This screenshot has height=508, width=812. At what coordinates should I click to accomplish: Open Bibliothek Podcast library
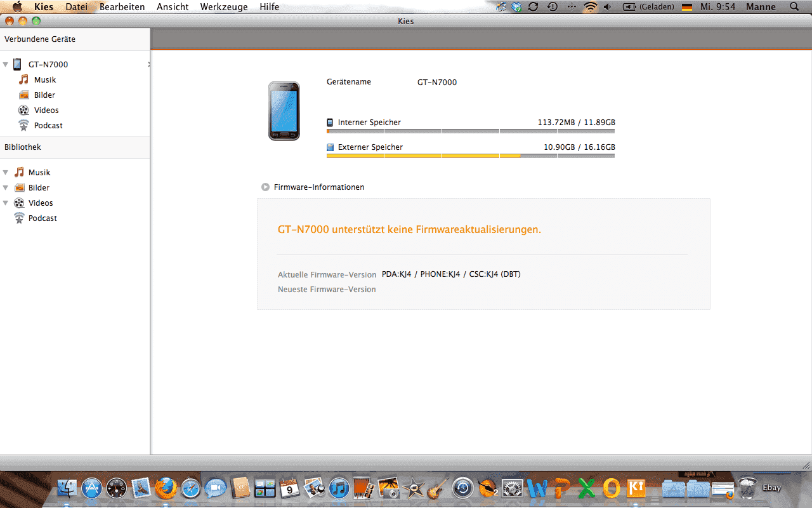point(43,218)
